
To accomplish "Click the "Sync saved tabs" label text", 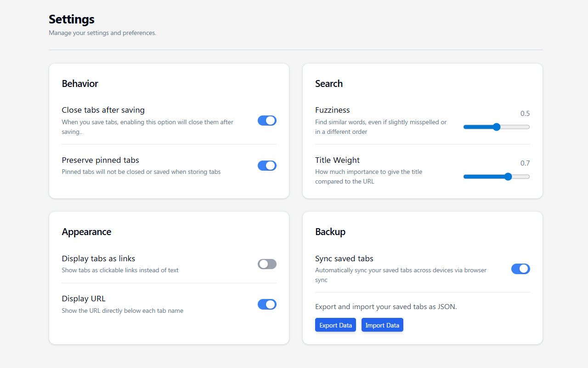I will click(x=344, y=259).
